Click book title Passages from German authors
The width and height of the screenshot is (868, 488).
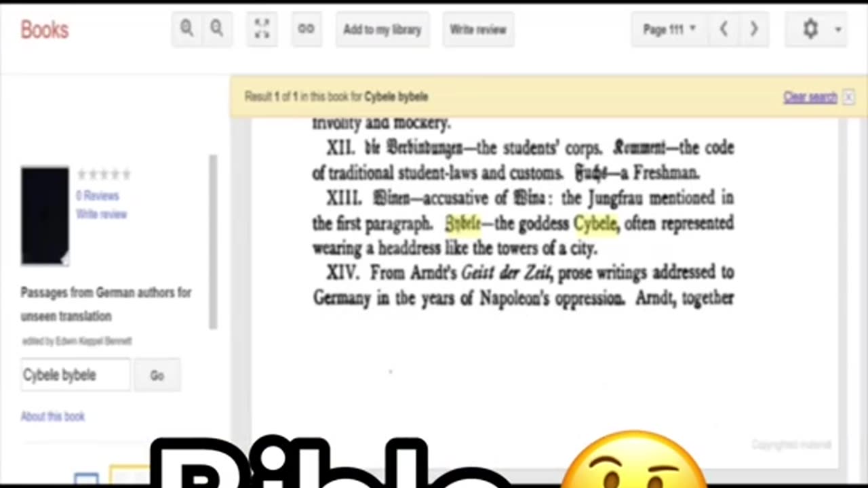(106, 304)
